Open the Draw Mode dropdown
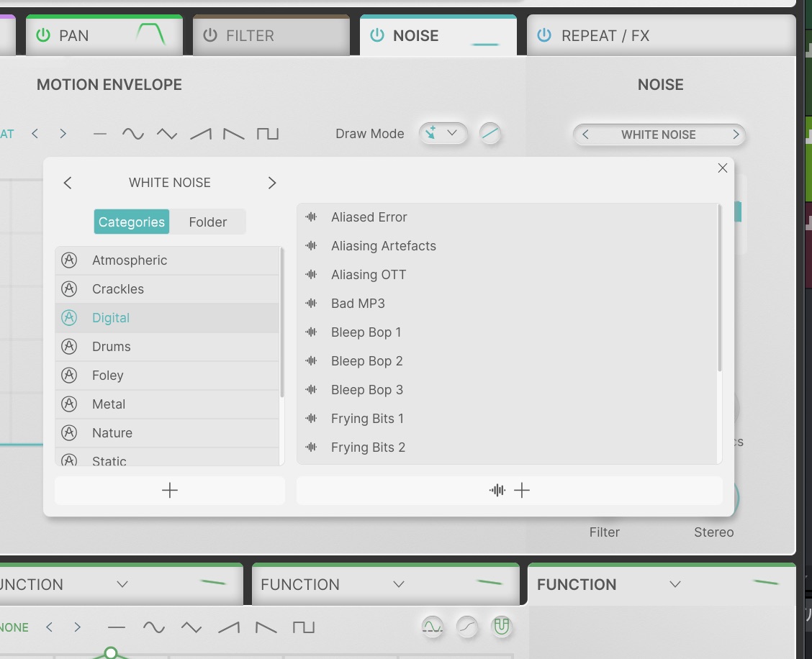The image size is (812, 659). (443, 134)
